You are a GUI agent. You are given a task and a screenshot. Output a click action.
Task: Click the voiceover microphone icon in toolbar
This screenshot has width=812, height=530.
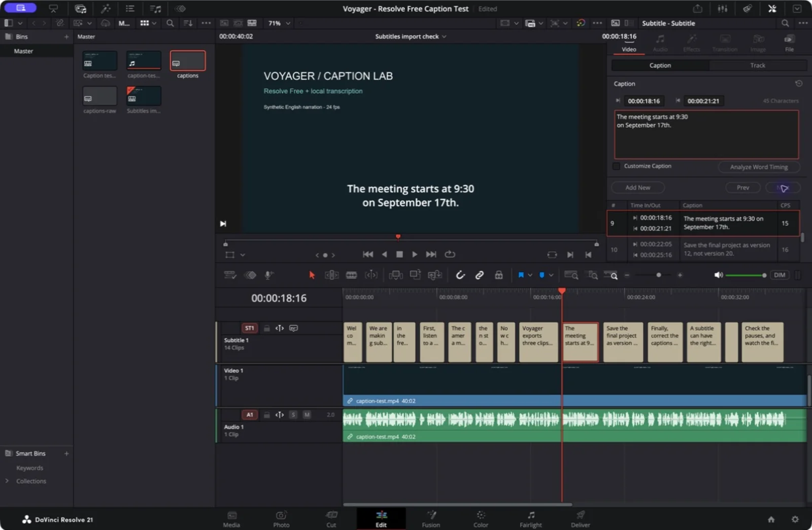(x=269, y=275)
